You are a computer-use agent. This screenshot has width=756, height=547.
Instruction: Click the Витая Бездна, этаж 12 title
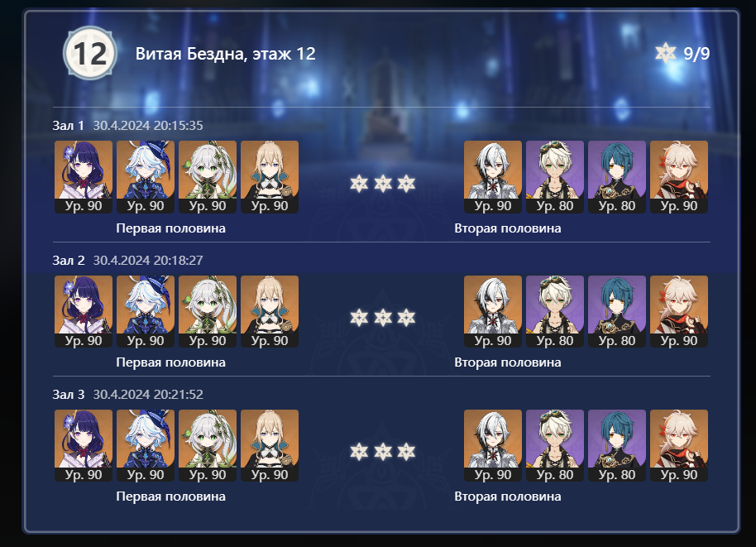[x=225, y=54]
